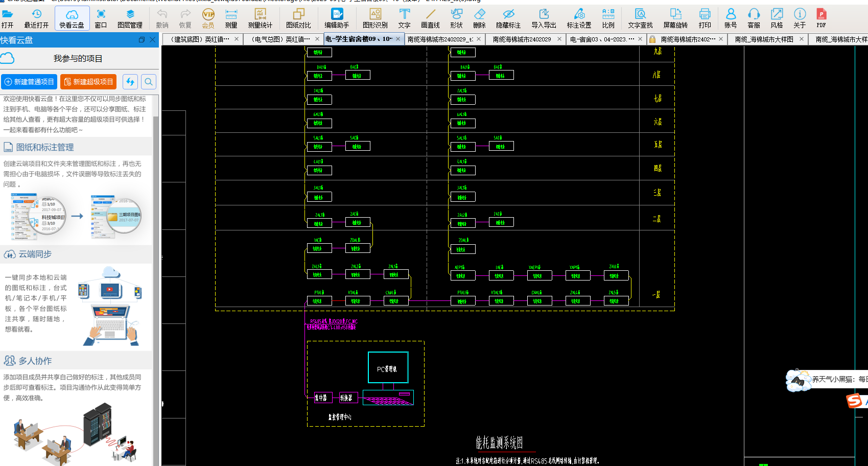868x466 pixels.
Task: Float the 快看云盘 panel
Action: point(142,40)
